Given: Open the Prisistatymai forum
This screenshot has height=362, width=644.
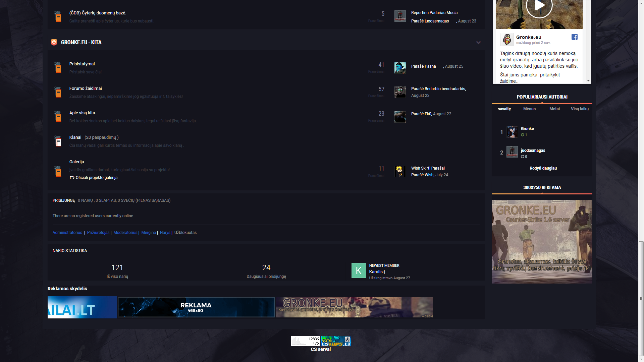Looking at the screenshot, I should pyautogui.click(x=82, y=64).
